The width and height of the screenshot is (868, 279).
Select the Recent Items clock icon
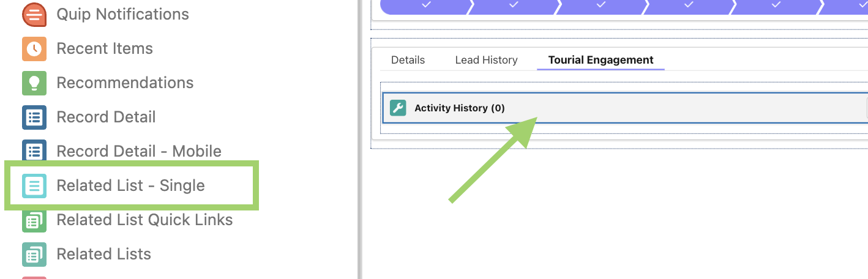(x=34, y=49)
